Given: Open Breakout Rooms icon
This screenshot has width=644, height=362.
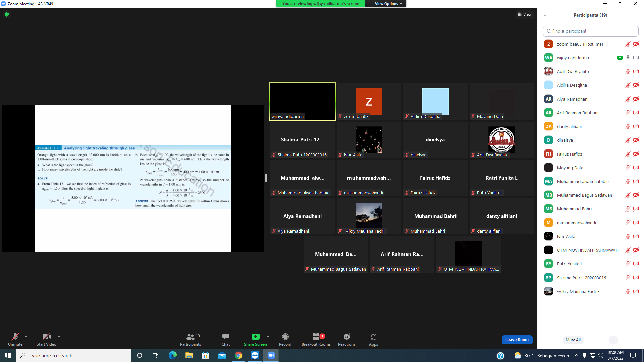Looking at the screenshot, I should click(316, 337).
